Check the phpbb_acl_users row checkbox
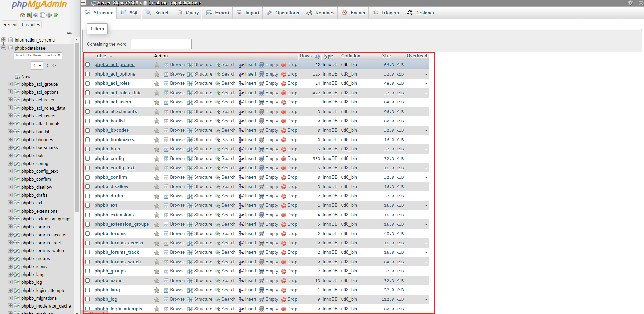 88,102
